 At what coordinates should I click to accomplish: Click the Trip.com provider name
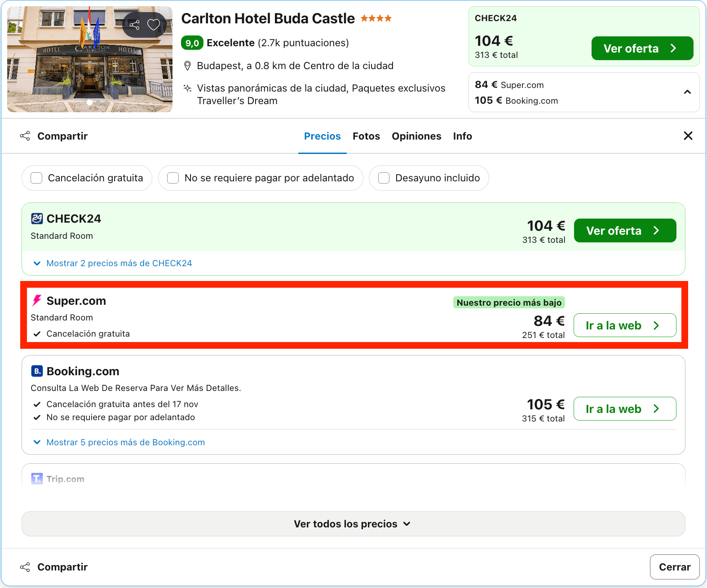coord(66,479)
